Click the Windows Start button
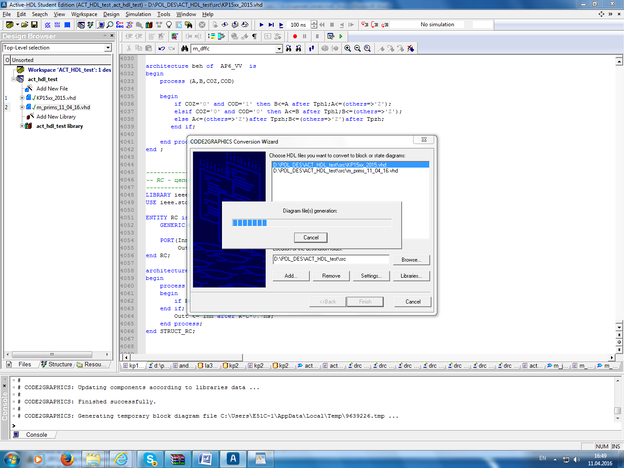Image resolution: width=624 pixels, height=468 pixels. (x=12, y=457)
